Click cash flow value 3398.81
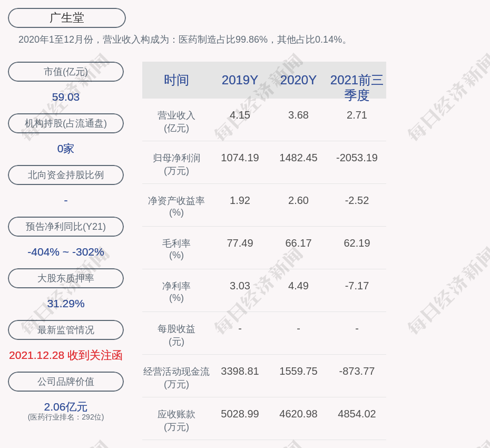 click(x=240, y=371)
